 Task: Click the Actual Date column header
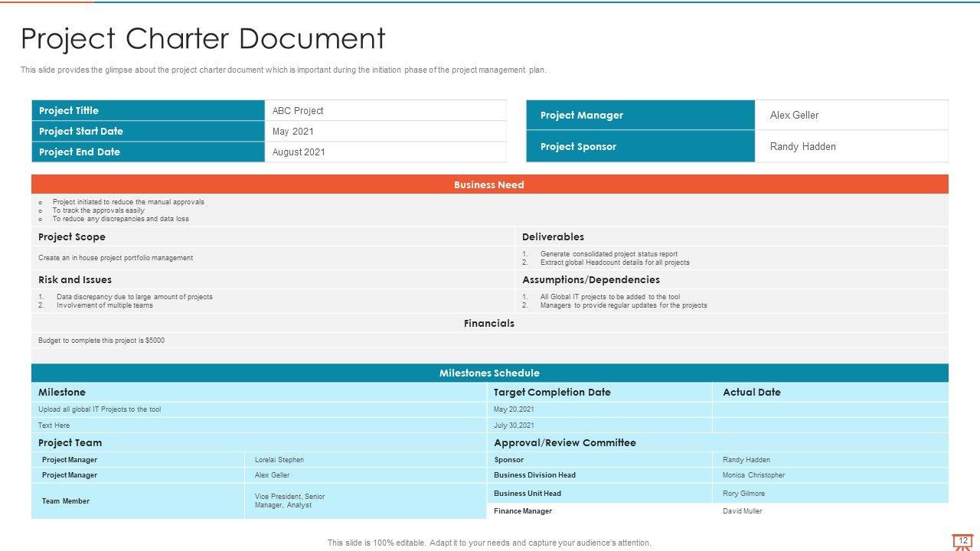752,393
